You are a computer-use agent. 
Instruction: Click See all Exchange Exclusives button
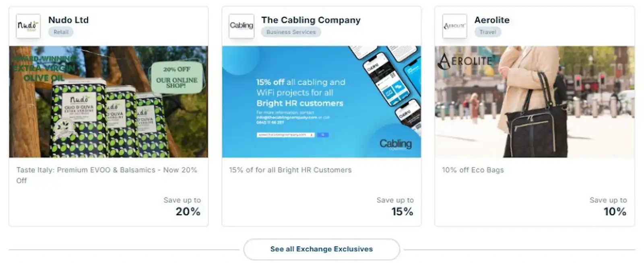[321, 249]
